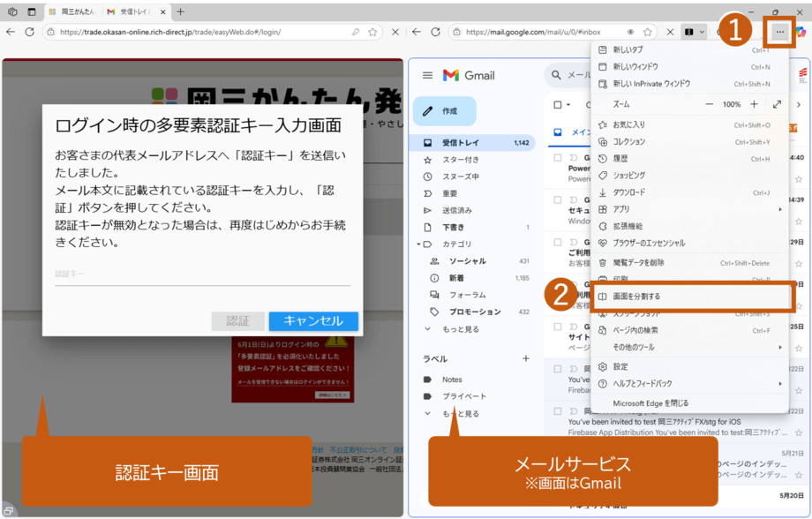The height and width of the screenshot is (519, 812).
Task: Open the dropdown arrow beside the split screen icon
Action: [702, 32]
